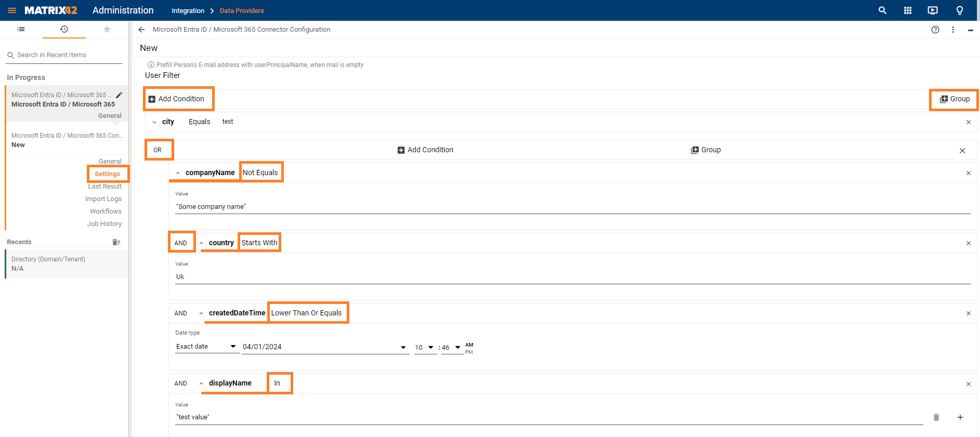
Task: Click the search magnifier in header
Action: tap(882, 10)
